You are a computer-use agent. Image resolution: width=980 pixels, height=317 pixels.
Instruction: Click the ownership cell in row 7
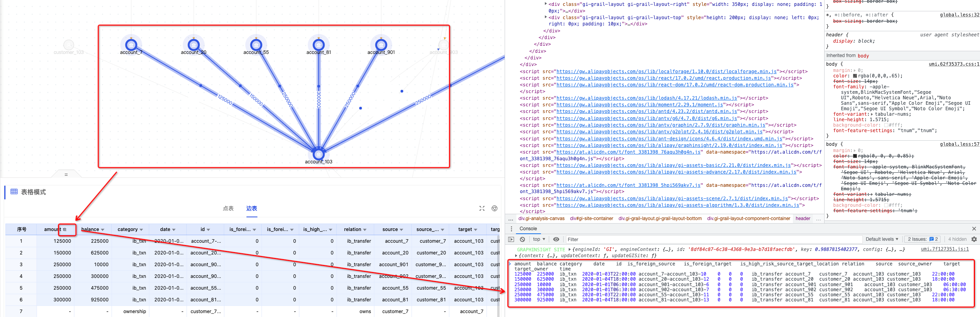(130, 312)
